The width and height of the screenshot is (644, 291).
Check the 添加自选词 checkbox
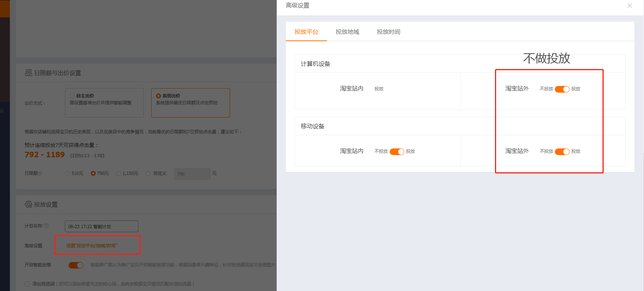[x=27, y=284]
